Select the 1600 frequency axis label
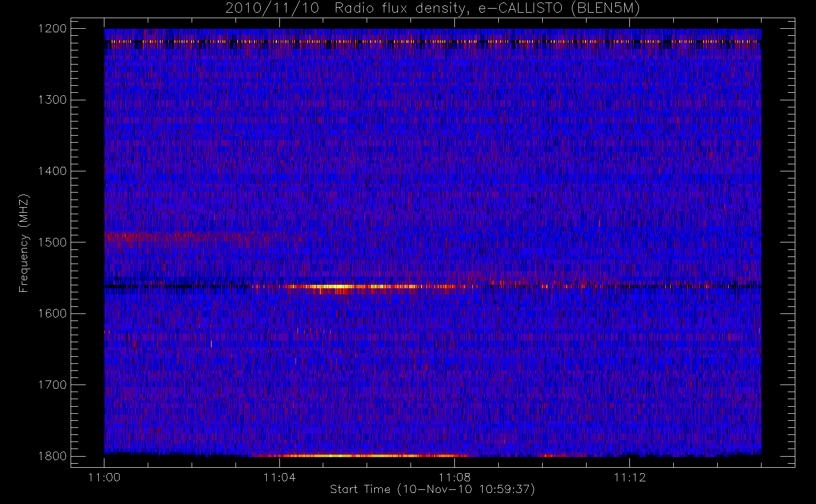816x504 pixels. 52,313
